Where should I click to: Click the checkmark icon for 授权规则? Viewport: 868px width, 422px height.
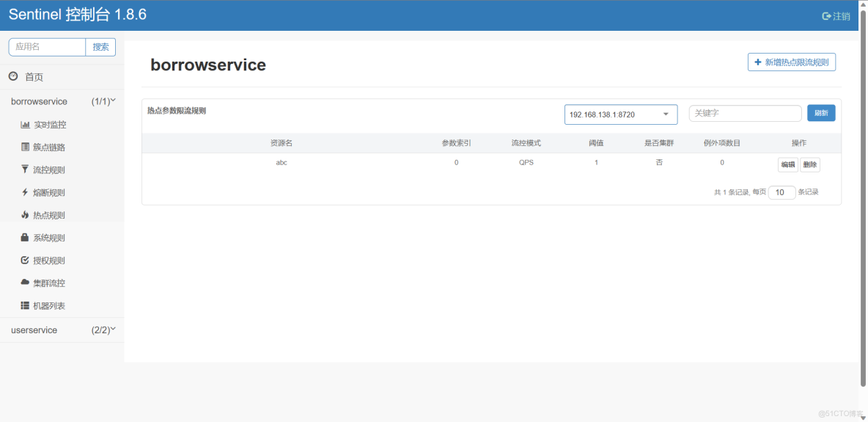[x=25, y=260]
